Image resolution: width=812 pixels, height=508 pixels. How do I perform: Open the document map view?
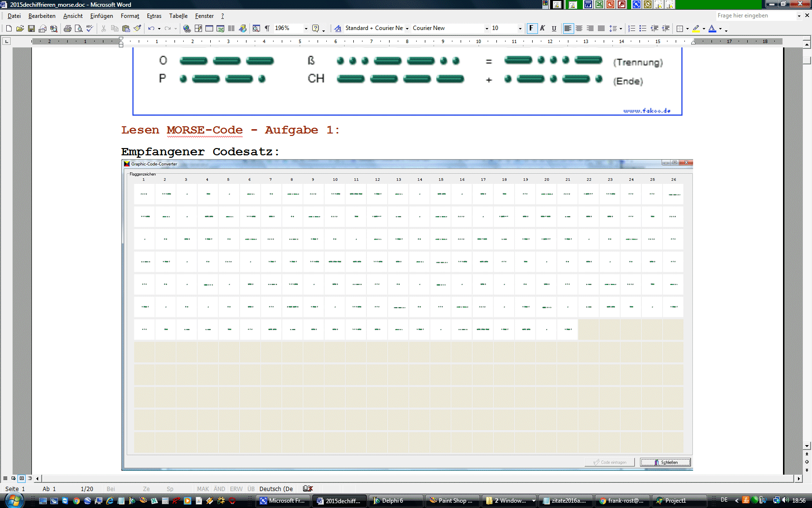[257, 29]
